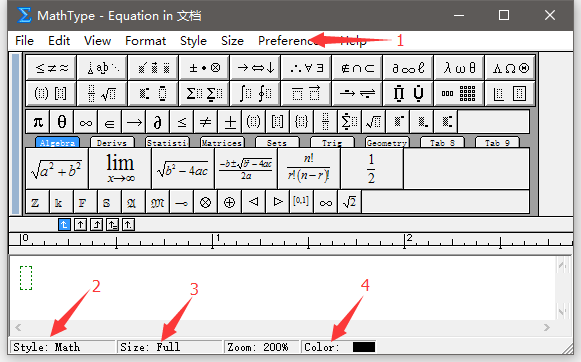Open the fraction and radical templates palette

tap(102, 93)
